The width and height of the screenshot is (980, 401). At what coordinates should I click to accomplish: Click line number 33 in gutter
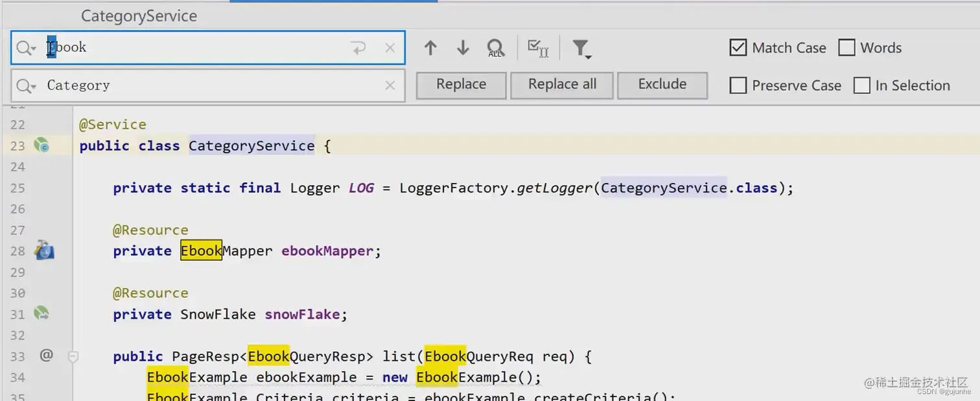pos(17,356)
